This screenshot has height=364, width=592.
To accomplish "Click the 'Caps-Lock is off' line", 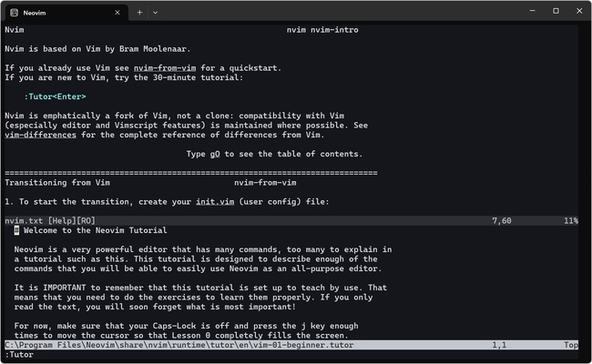I will (186, 326).
